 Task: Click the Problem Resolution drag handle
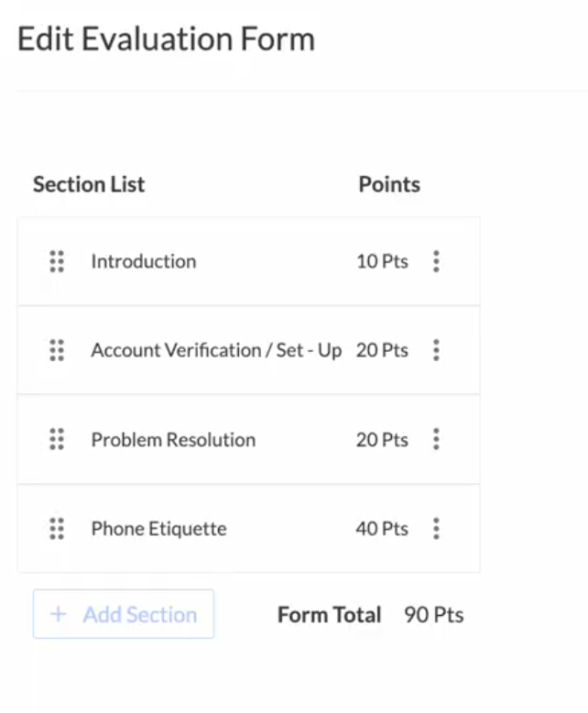point(57,439)
